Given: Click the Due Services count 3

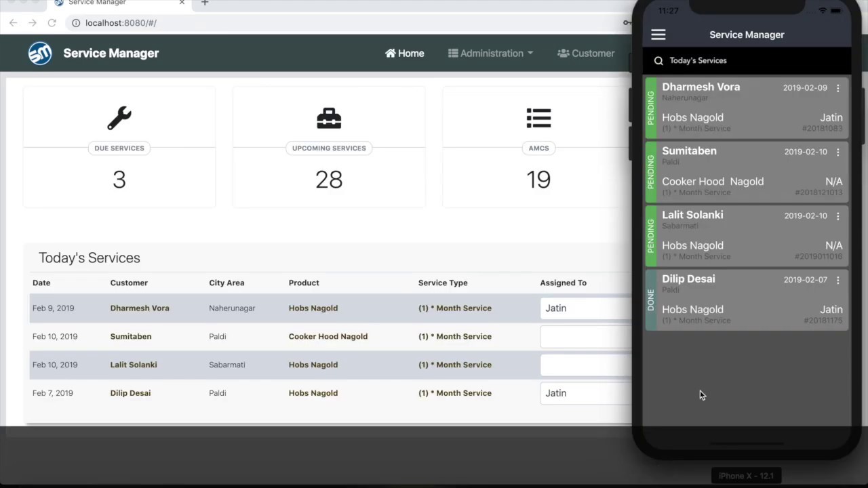Looking at the screenshot, I should point(119,180).
